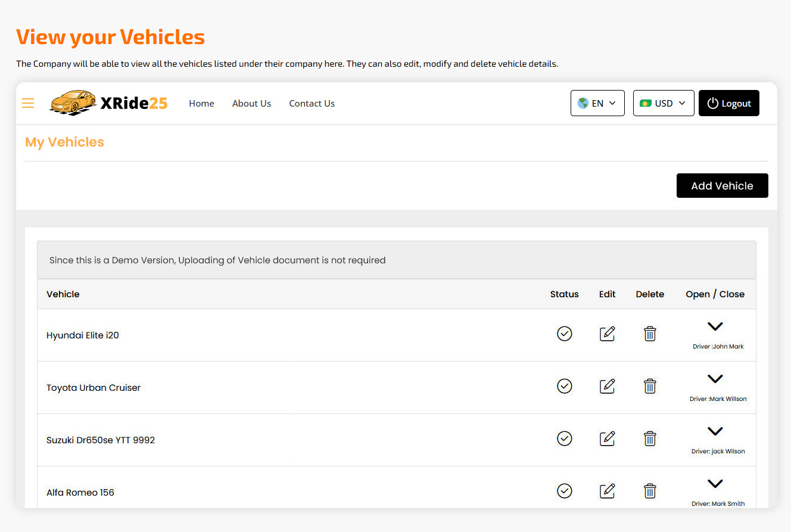
Task: Delete the Suzuki Dr650se YTT 9992
Action: click(x=650, y=438)
